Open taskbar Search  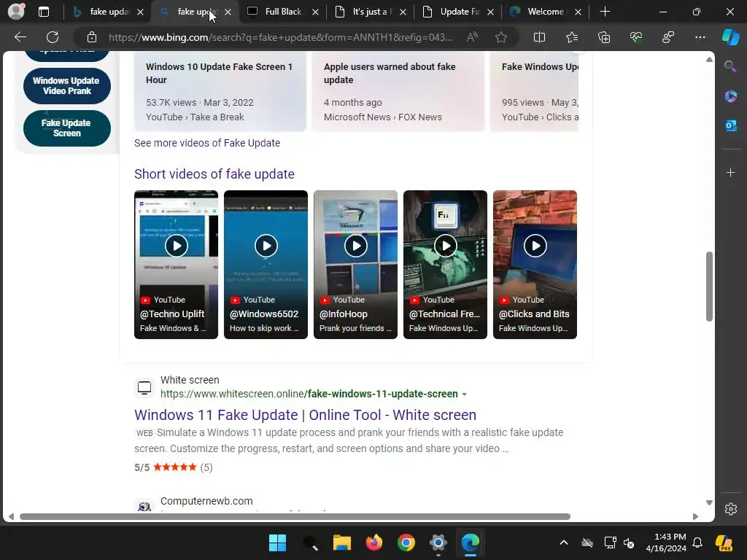(x=309, y=542)
